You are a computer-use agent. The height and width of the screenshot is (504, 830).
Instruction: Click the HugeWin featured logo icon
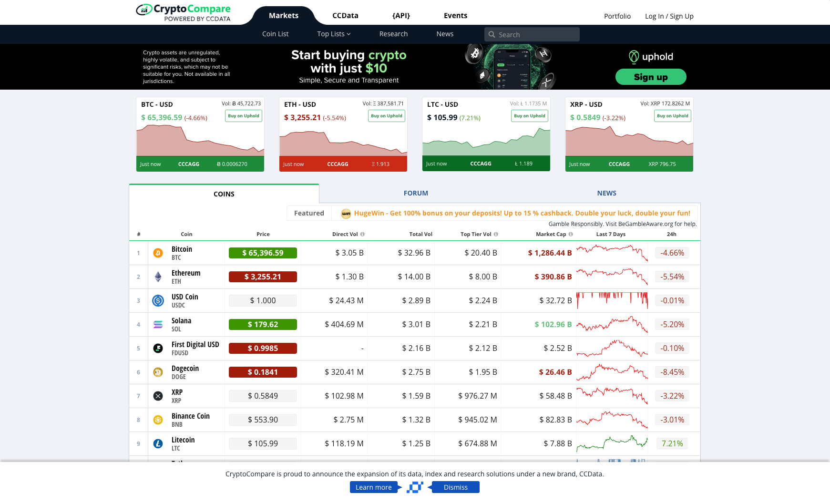[346, 214]
